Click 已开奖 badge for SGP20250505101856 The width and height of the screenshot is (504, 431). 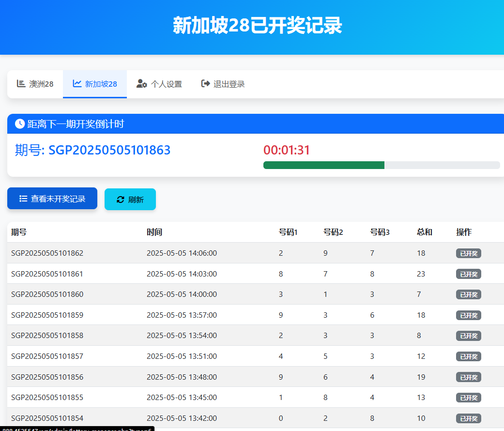click(x=468, y=377)
